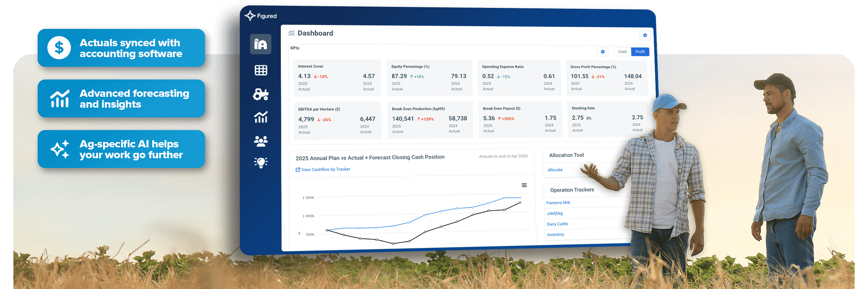
Task: Open KPIs settings gear beside Cash
Action: pyautogui.click(x=603, y=52)
